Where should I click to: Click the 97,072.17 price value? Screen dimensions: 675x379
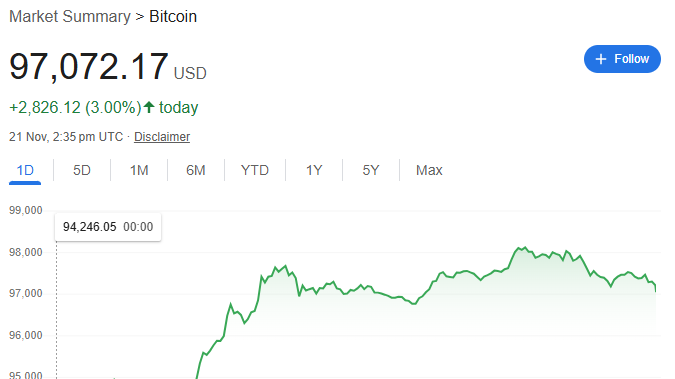89,67
